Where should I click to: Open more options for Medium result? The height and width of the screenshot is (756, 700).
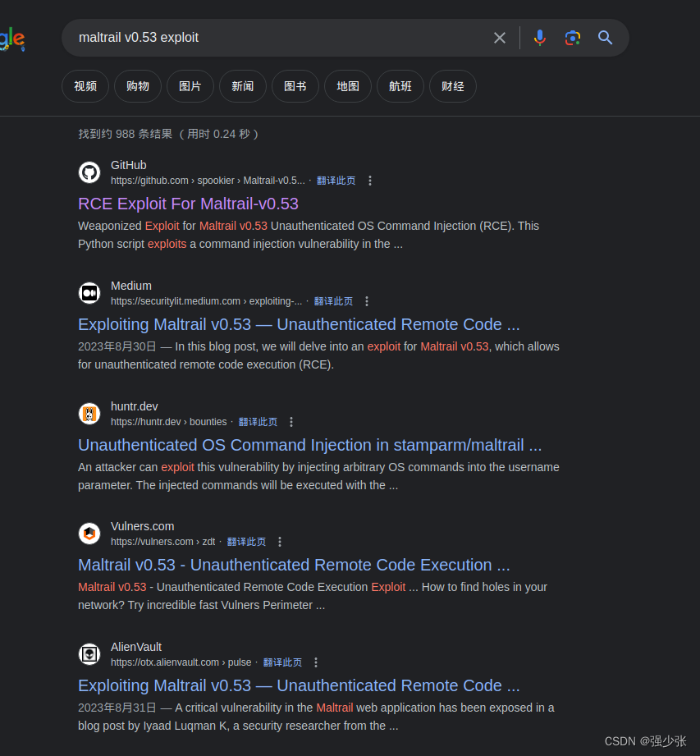(367, 301)
